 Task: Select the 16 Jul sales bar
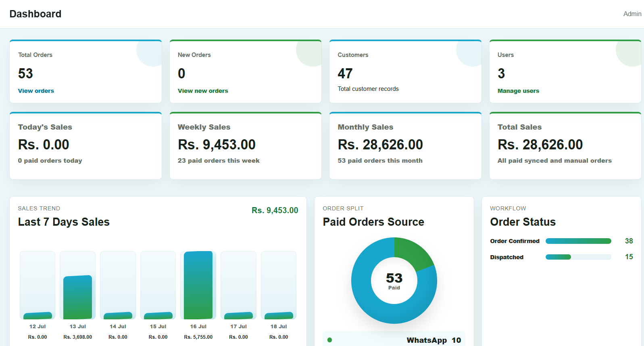198,285
